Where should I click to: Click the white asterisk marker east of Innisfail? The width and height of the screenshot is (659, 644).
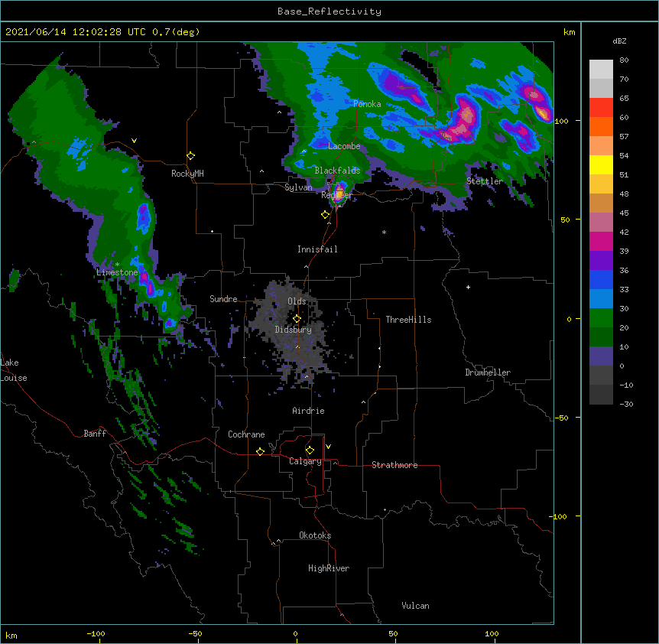point(384,233)
